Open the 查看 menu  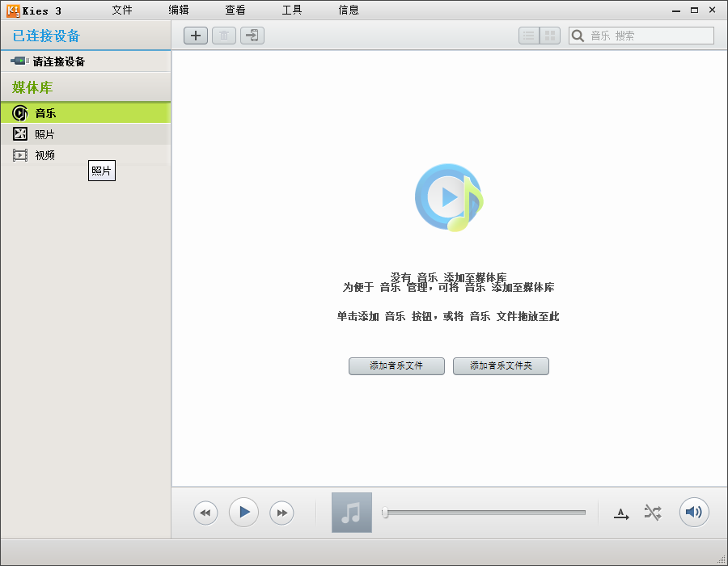(235, 10)
